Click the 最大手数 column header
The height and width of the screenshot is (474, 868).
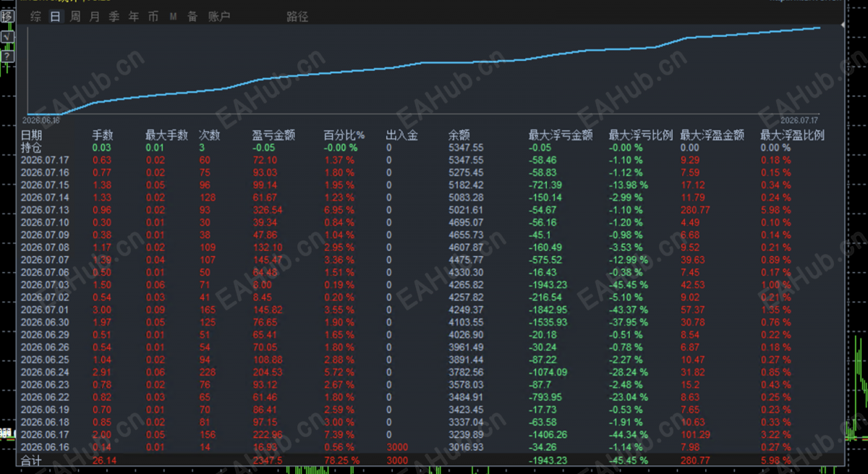[166, 135]
